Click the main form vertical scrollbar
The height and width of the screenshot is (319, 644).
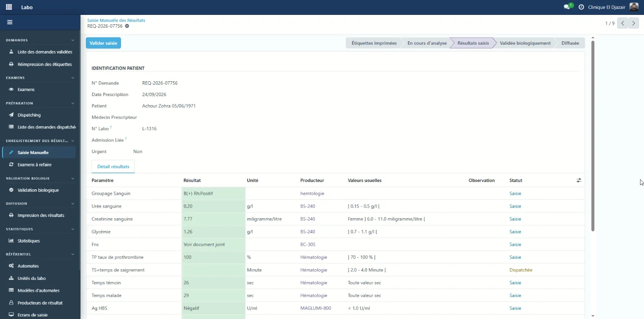pos(592,136)
